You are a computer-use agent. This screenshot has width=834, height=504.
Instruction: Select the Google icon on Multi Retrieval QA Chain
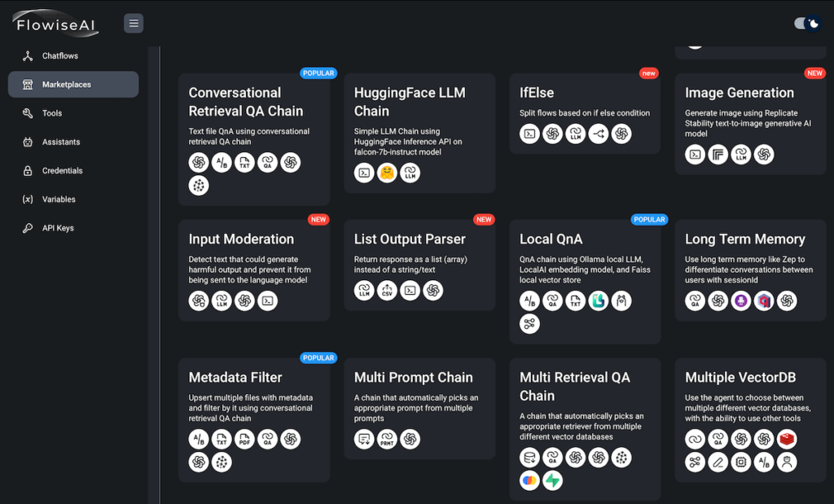(529, 480)
